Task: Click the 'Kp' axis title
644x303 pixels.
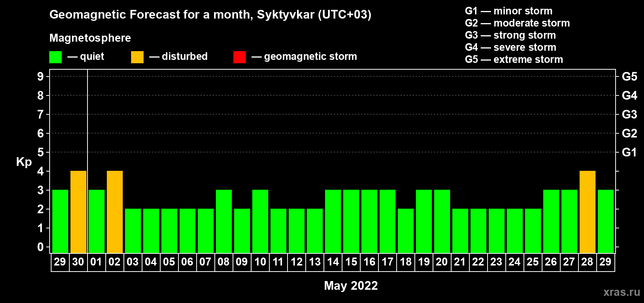Action: tap(24, 162)
